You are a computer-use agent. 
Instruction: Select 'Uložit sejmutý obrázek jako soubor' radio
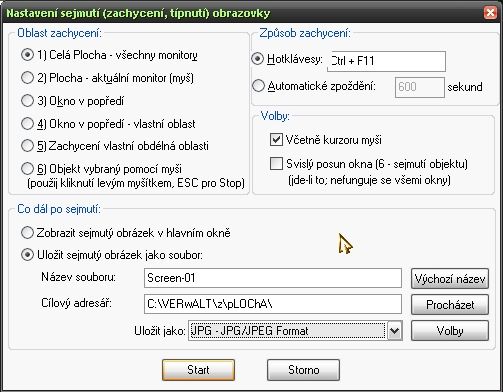pos(27,255)
